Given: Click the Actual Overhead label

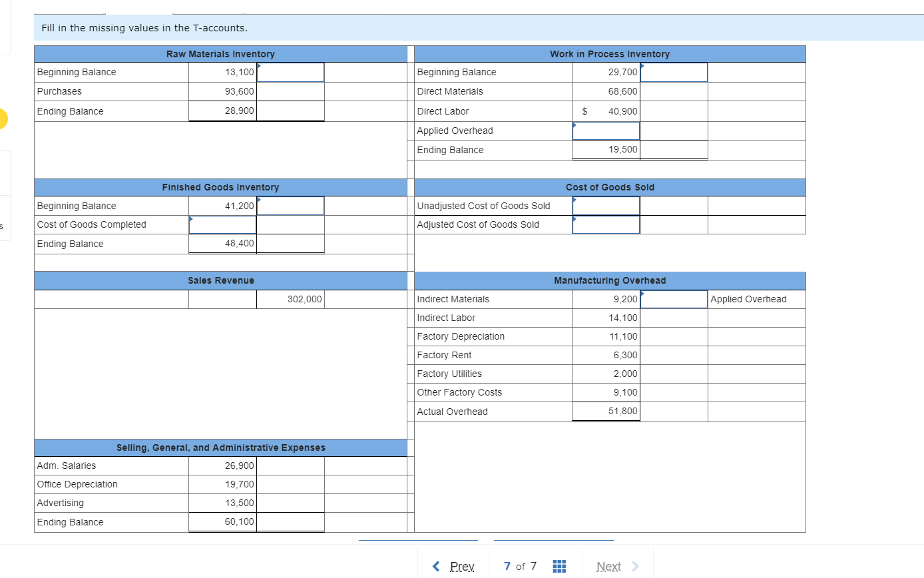Looking at the screenshot, I should coord(452,412).
